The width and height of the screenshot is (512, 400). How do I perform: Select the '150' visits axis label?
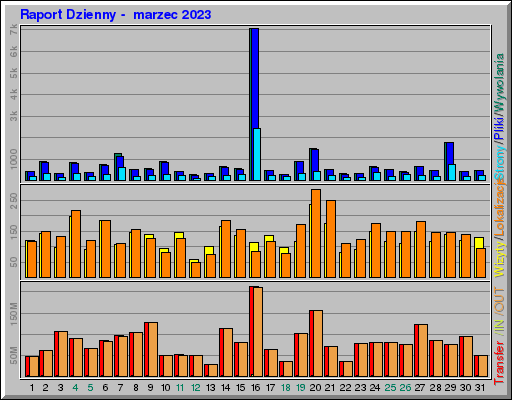[14, 232]
